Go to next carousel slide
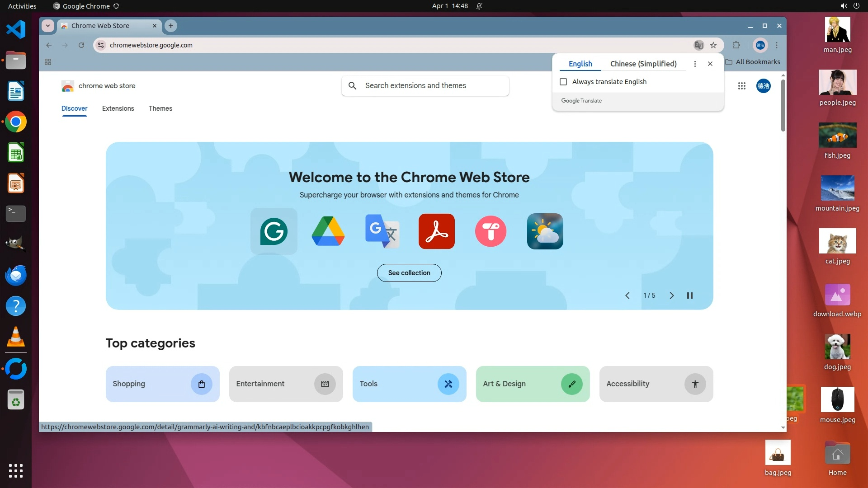Viewport: 868px width, 488px height. pyautogui.click(x=671, y=296)
